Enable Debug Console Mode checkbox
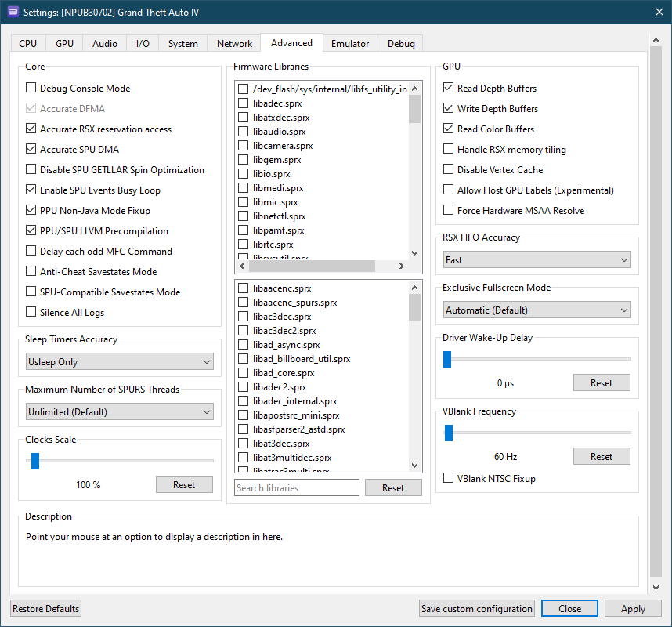The height and width of the screenshot is (627, 672). coord(31,88)
